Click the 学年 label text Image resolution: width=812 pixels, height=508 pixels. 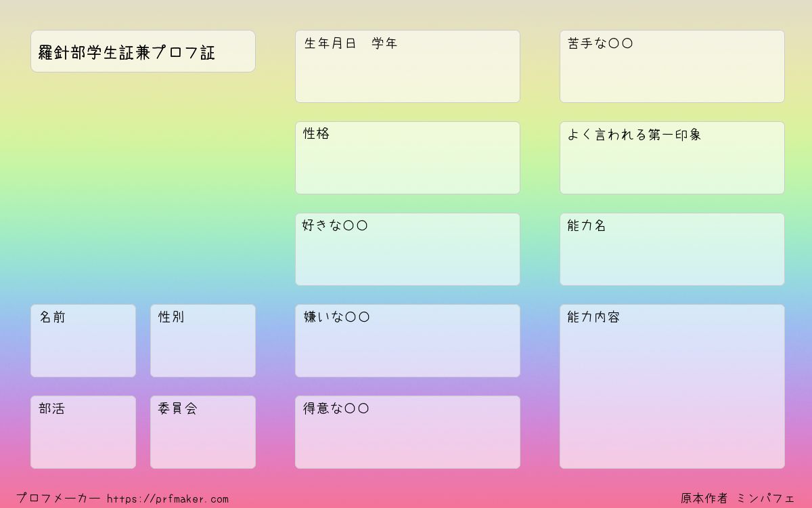(x=384, y=43)
